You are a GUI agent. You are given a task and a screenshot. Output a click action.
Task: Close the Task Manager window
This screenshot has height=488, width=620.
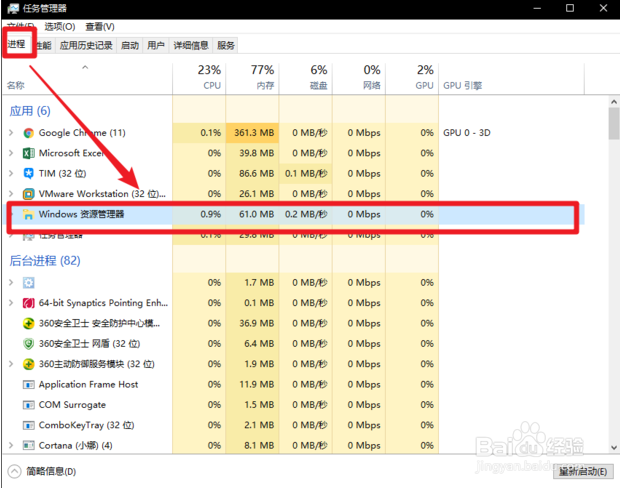click(603, 8)
